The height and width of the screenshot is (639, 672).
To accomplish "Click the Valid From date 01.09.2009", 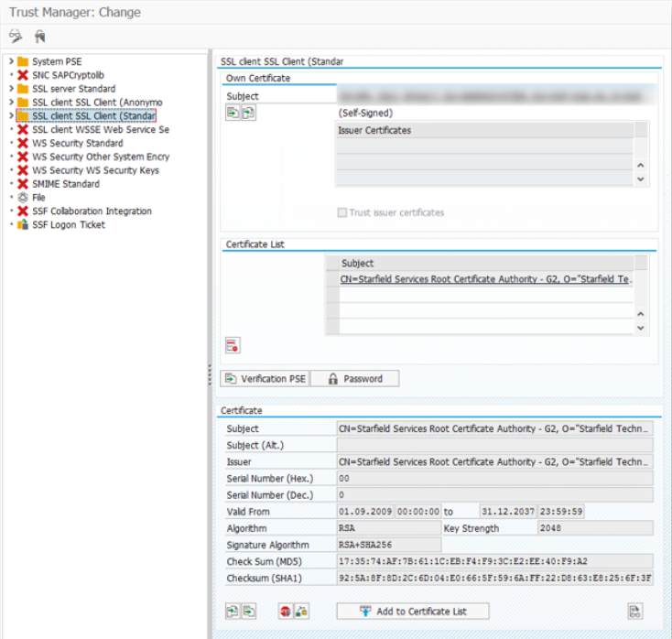I will coord(364,512).
